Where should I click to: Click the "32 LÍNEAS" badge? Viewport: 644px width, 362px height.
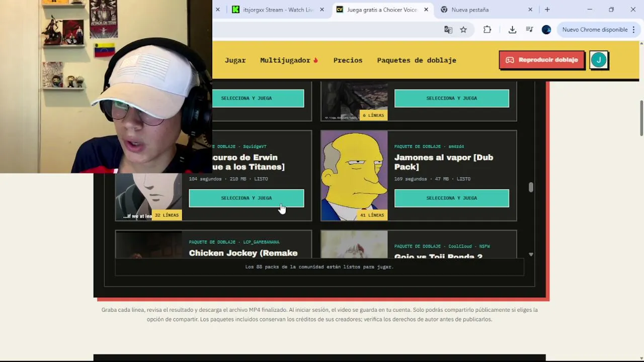coord(167,215)
